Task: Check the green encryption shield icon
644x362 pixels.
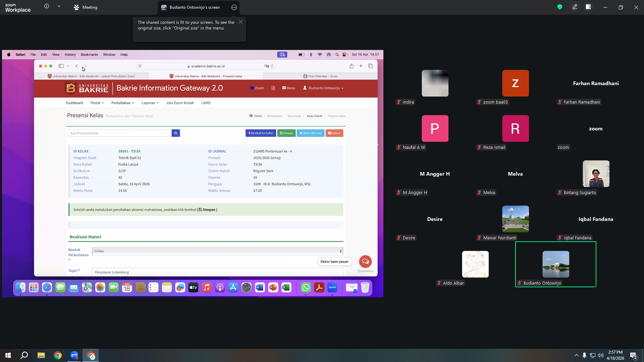Action: [x=560, y=7]
